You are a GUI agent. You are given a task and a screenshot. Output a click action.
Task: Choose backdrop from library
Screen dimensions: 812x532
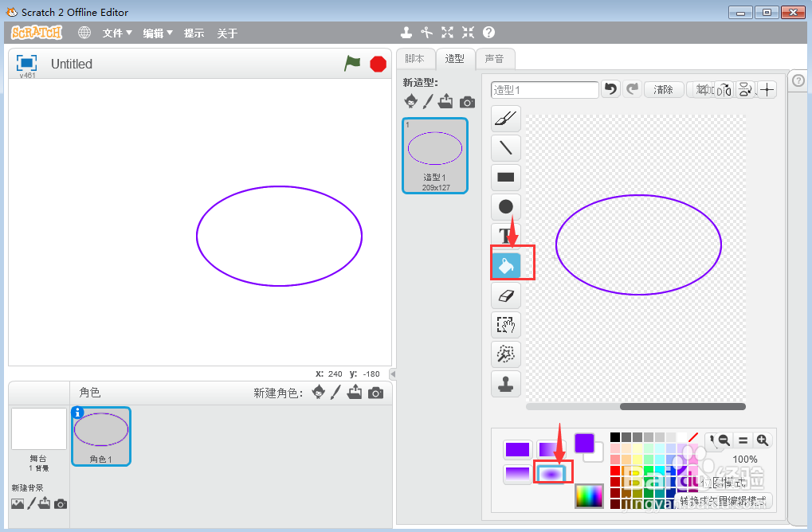click(x=18, y=503)
